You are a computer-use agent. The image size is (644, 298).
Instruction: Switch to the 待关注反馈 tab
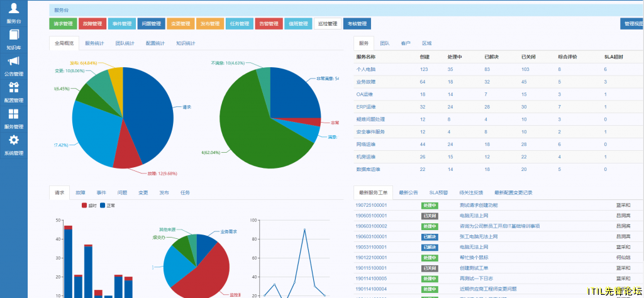click(471, 192)
